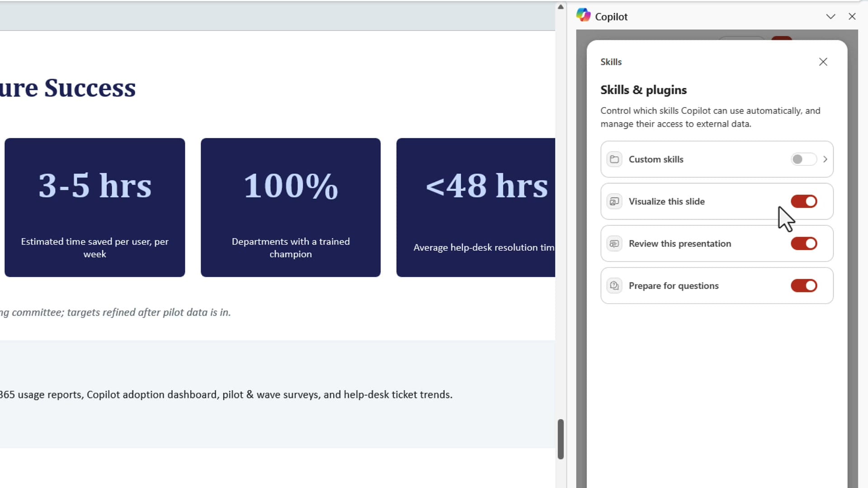Click the 'Copilot' pane title
Image resolution: width=868 pixels, height=488 pixels.
tap(611, 17)
